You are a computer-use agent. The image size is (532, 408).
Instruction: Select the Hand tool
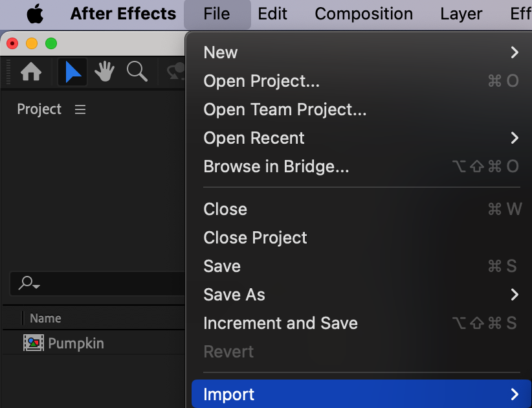point(105,72)
